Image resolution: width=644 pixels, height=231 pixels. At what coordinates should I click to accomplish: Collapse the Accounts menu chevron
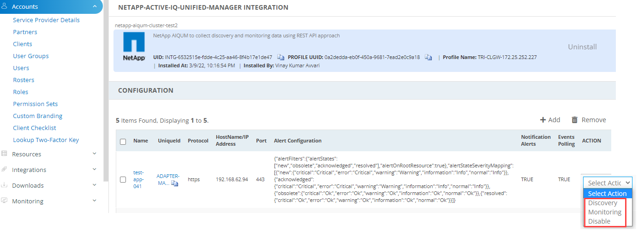point(95,6)
